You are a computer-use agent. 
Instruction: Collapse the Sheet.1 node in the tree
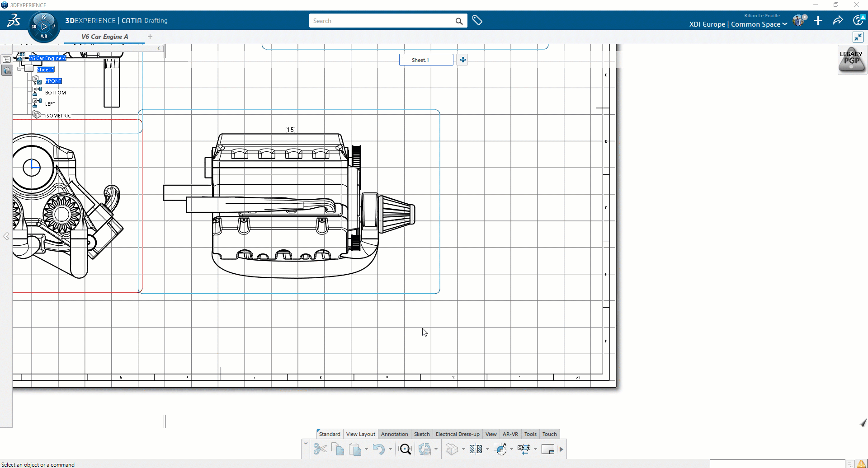click(19, 69)
